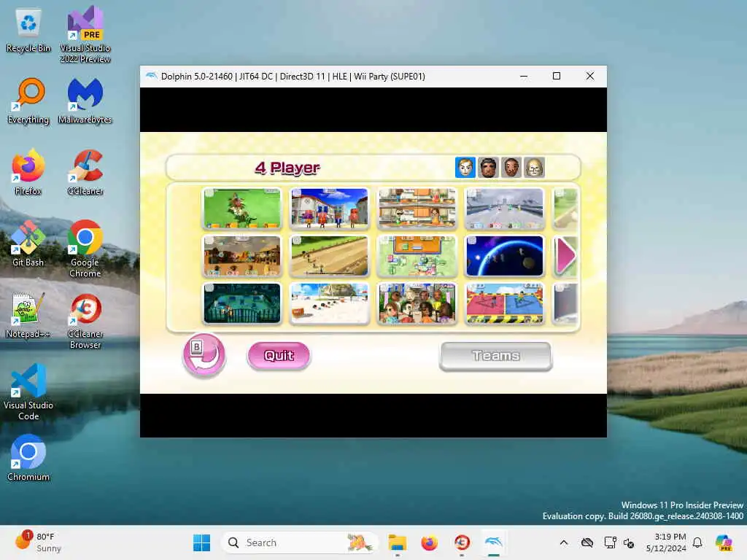The image size is (747, 560).
Task: Open Google Chrome desktop shortcut
Action: [x=85, y=249]
